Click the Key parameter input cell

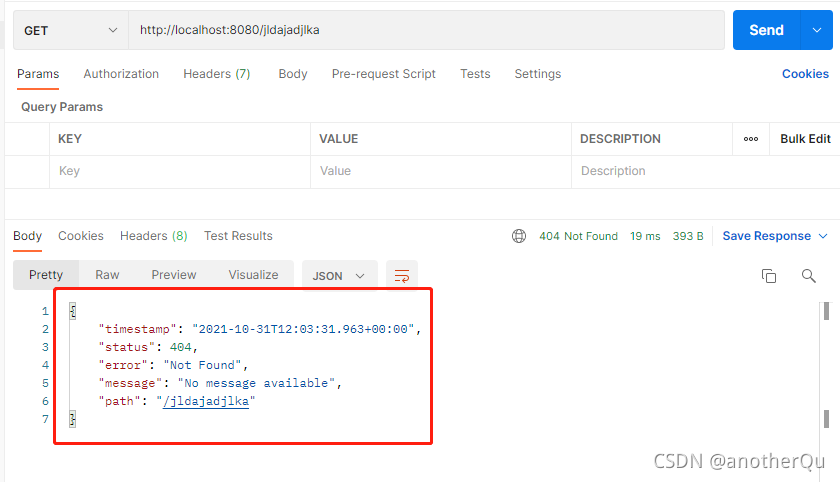click(180, 171)
